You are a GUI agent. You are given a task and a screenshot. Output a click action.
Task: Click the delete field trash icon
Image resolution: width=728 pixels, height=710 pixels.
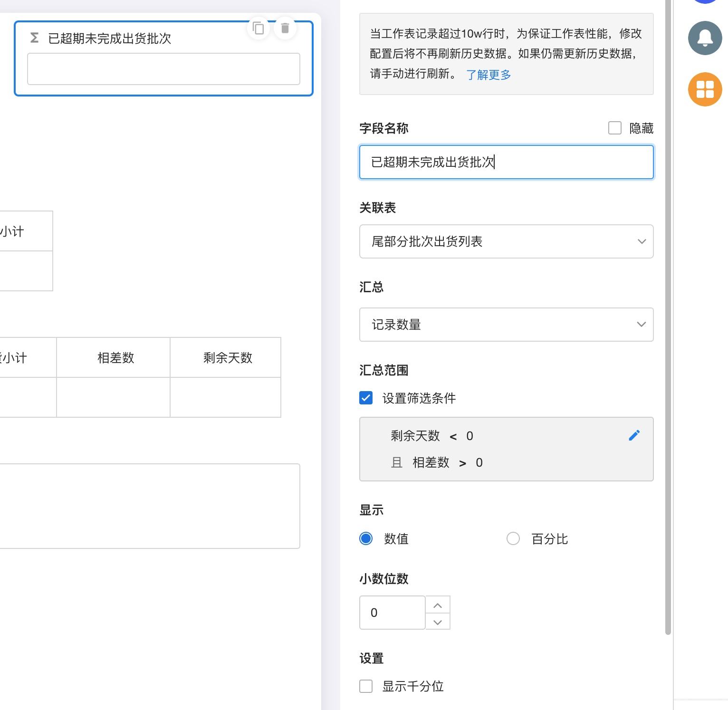(285, 29)
